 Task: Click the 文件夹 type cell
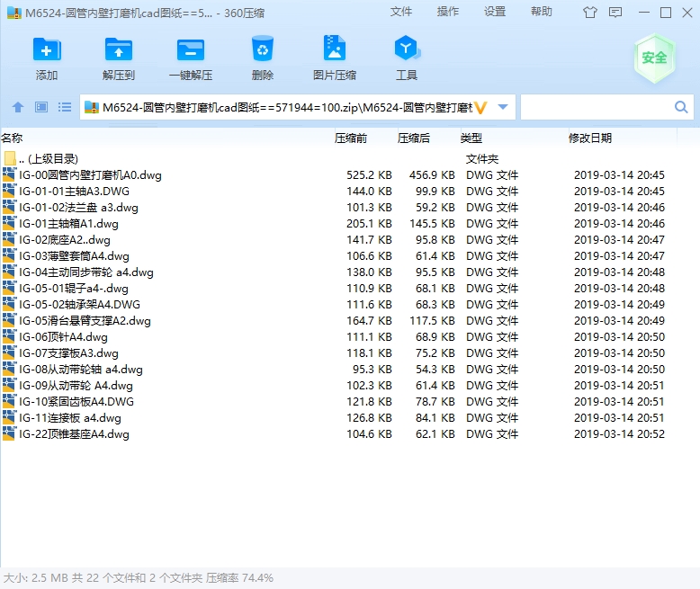pos(482,159)
